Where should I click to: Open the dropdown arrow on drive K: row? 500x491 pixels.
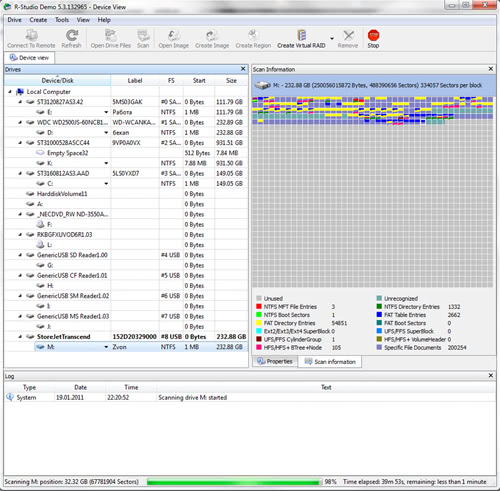coord(106,163)
